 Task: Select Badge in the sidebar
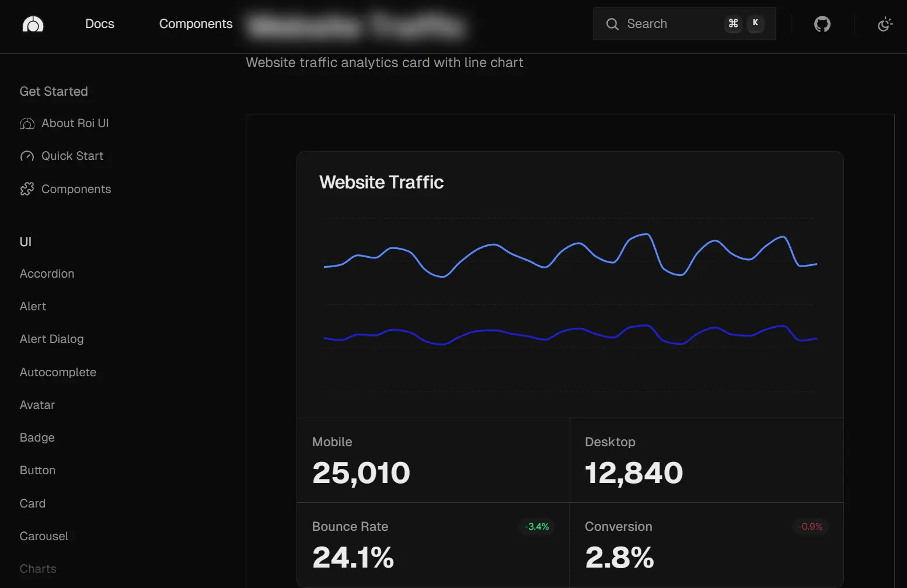[37, 437]
